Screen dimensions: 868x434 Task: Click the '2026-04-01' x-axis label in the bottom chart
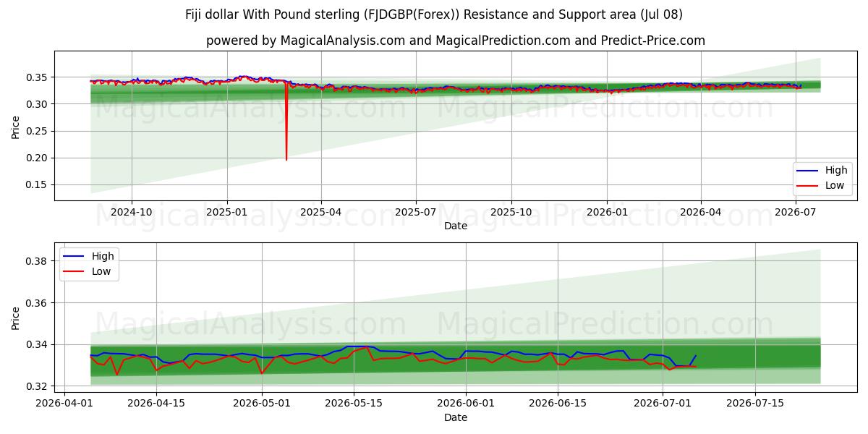click(64, 404)
